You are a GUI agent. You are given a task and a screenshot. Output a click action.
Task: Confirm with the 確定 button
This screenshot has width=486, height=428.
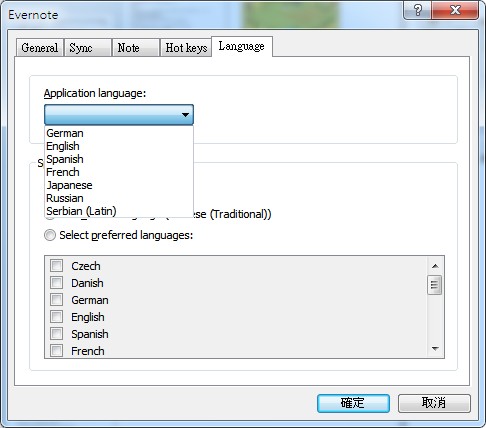[353, 403]
